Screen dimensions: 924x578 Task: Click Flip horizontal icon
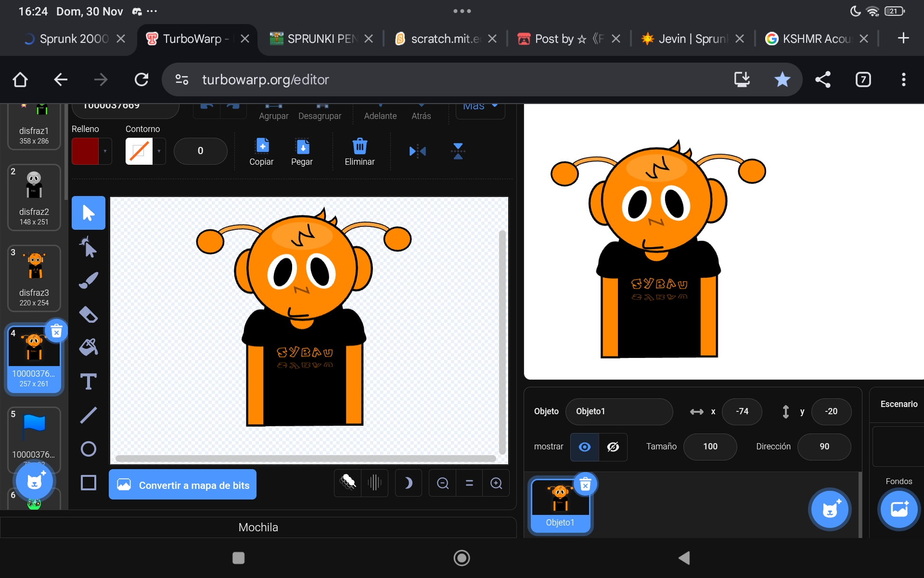pos(417,151)
